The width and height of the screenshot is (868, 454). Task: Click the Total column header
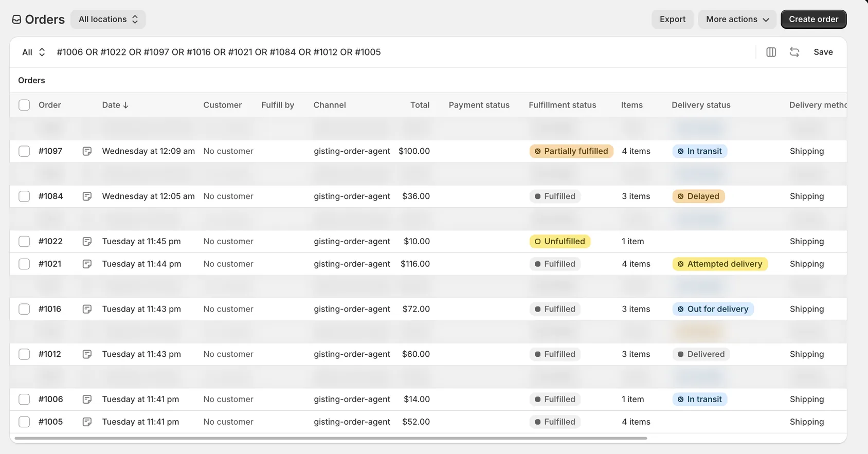(420, 105)
